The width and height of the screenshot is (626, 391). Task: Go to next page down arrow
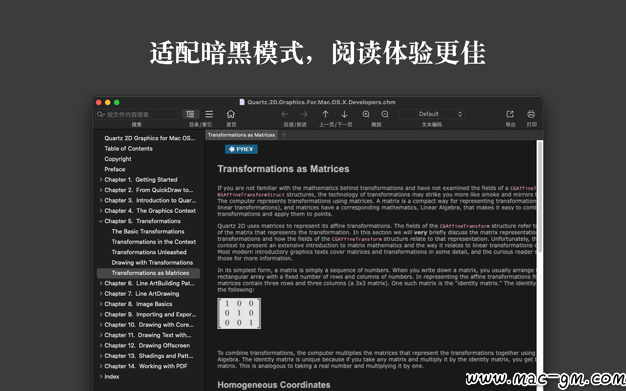click(x=344, y=114)
